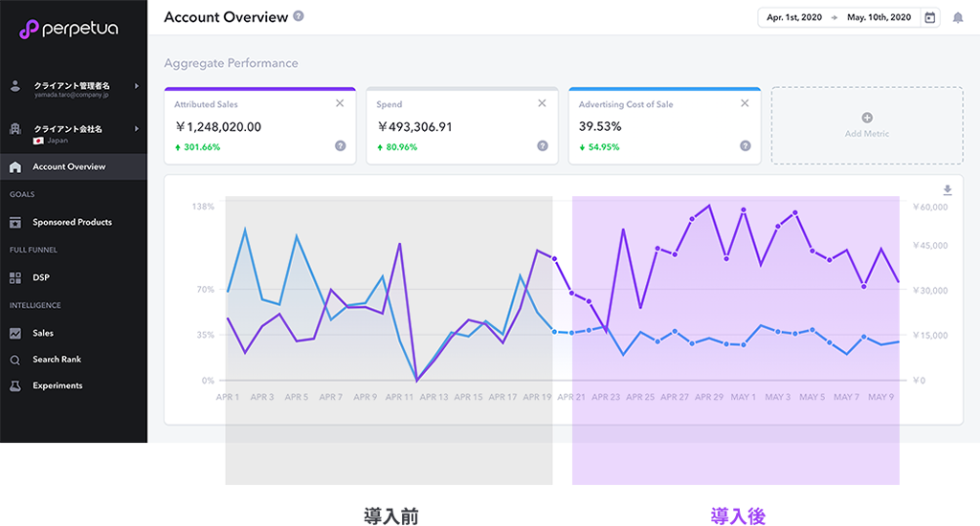
Task: Click the company building icon in sidebar
Action: click(x=15, y=129)
